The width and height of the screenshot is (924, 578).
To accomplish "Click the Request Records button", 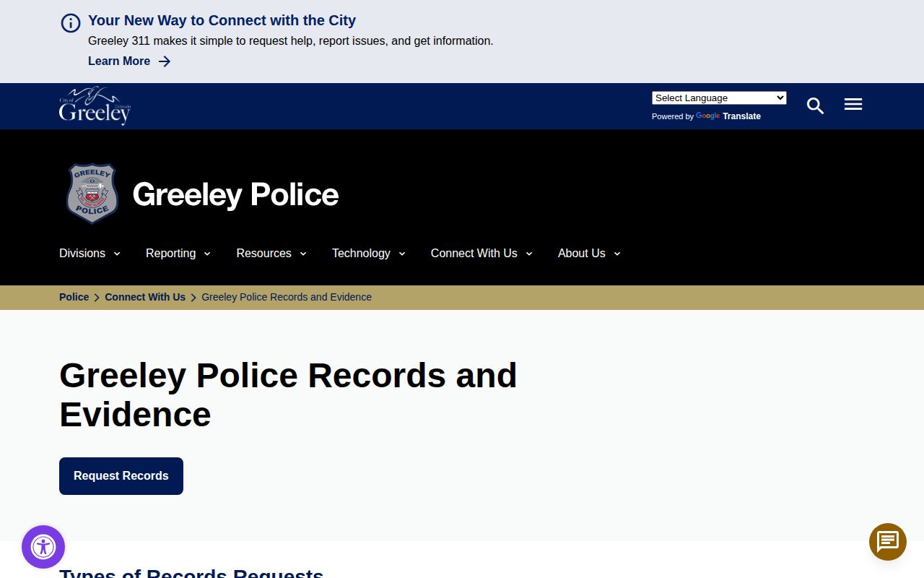I will (x=121, y=476).
